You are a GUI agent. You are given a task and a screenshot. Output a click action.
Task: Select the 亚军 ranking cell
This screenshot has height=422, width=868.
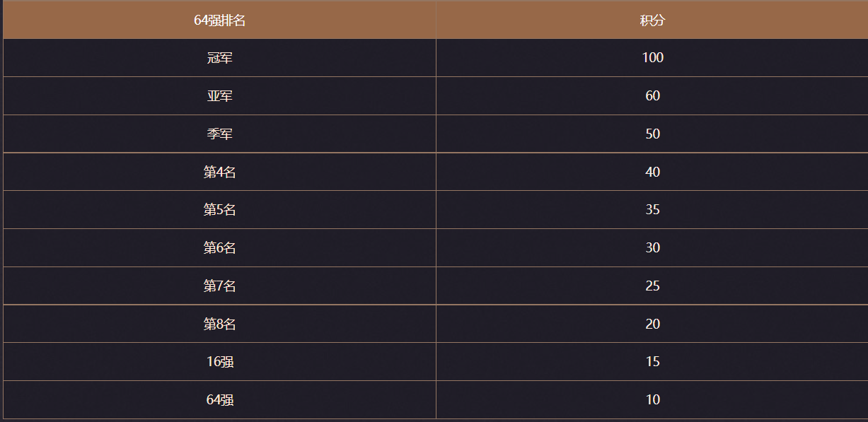[x=220, y=96]
